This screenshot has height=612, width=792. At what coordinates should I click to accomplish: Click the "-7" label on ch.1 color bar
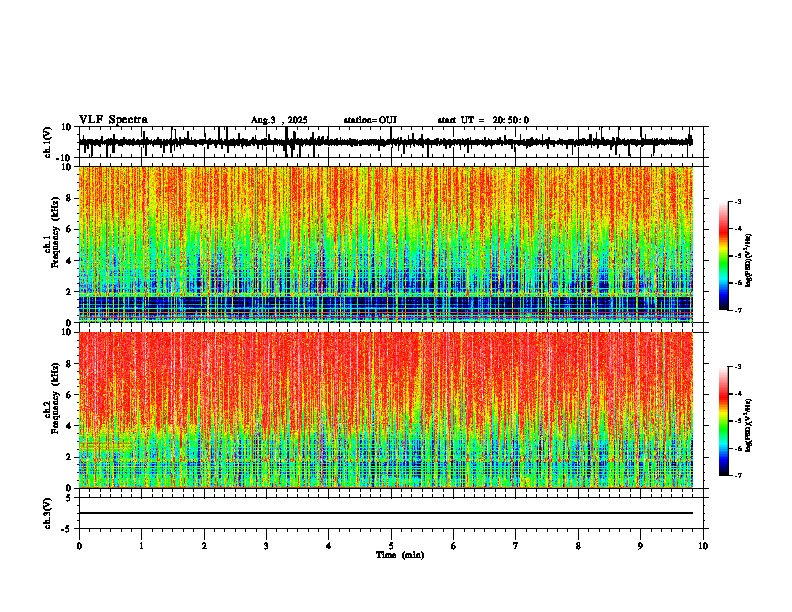[738, 310]
